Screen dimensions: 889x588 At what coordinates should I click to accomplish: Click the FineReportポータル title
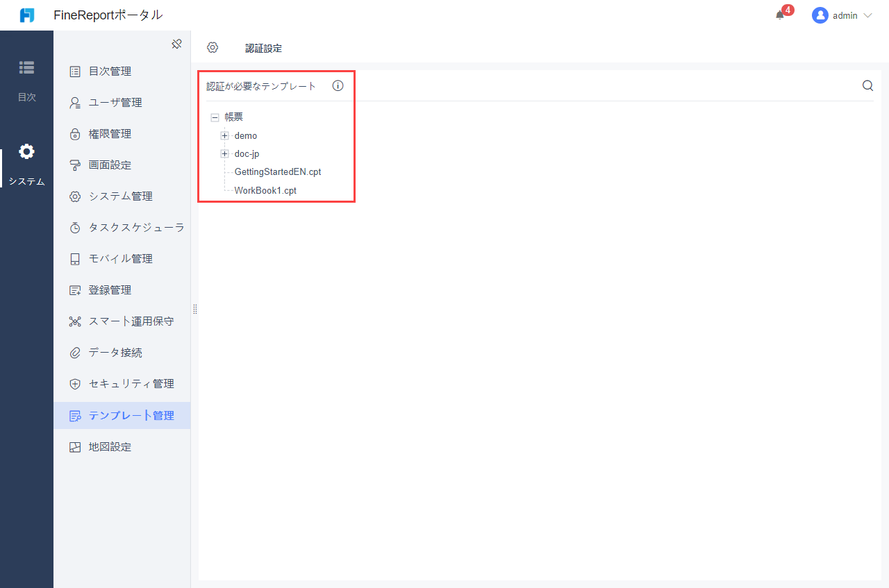pyautogui.click(x=108, y=15)
